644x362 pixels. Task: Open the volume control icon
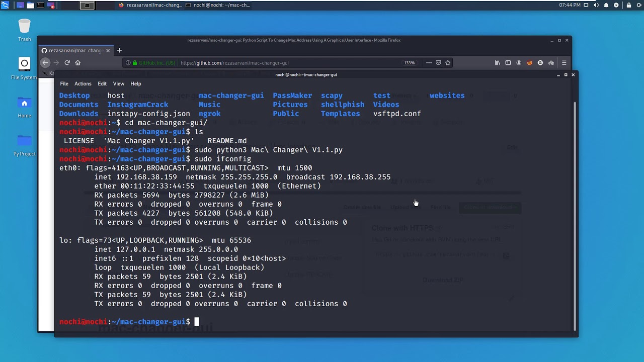(596, 5)
